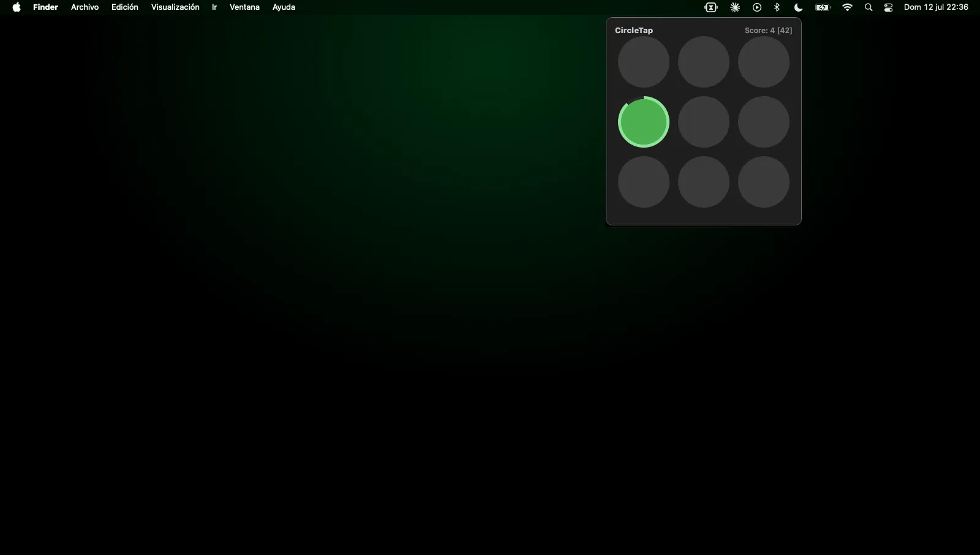Open the battery status icon
980x555 pixels.
[823, 7]
